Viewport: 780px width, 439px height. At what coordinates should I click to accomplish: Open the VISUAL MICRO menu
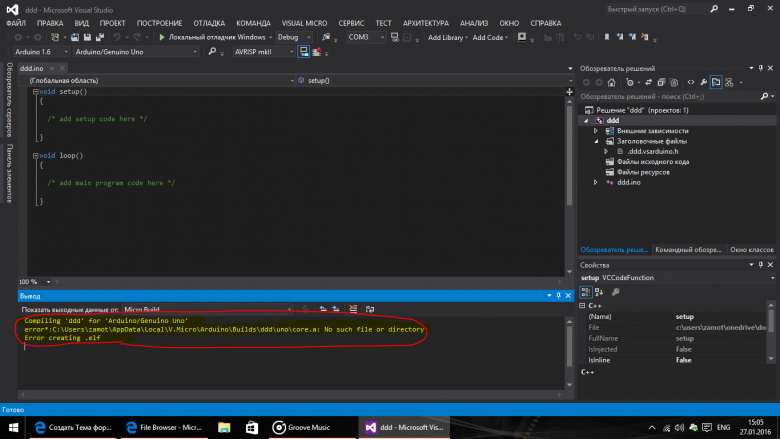tap(304, 23)
